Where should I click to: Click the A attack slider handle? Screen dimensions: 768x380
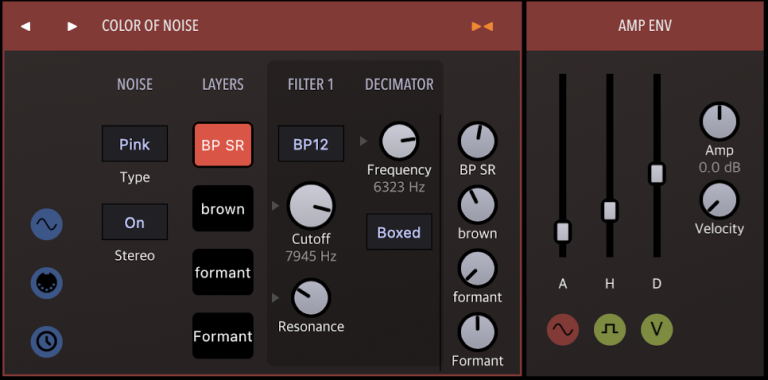pyautogui.click(x=563, y=232)
